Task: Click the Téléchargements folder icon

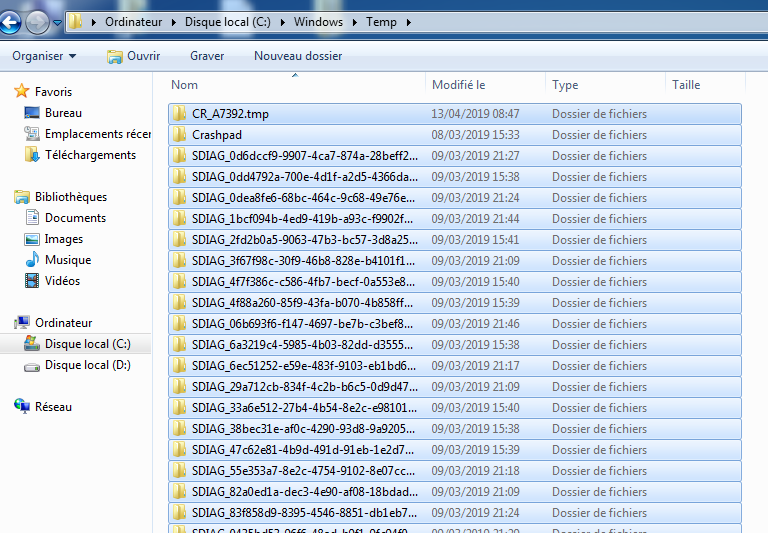Action: tap(31, 155)
